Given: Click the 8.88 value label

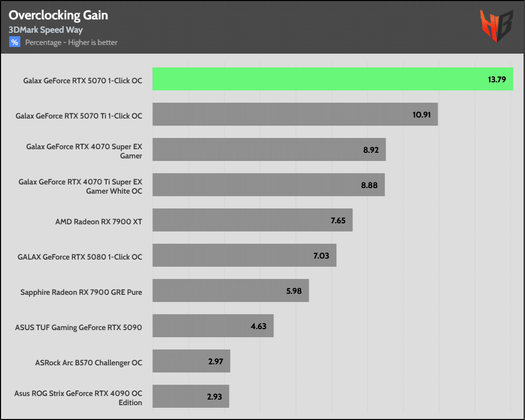Looking at the screenshot, I should pyautogui.click(x=369, y=185).
